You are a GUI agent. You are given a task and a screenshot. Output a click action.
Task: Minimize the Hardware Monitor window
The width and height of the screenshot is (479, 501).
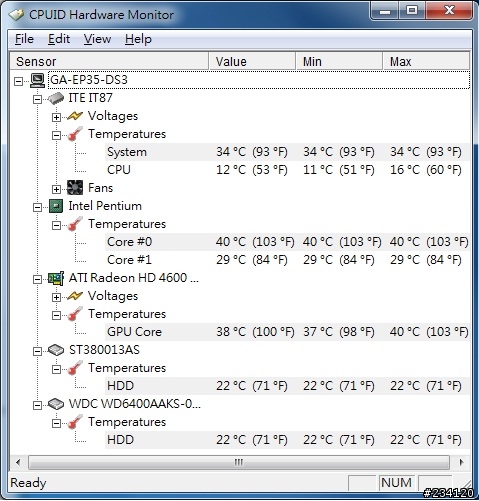pyautogui.click(x=385, y=11)
